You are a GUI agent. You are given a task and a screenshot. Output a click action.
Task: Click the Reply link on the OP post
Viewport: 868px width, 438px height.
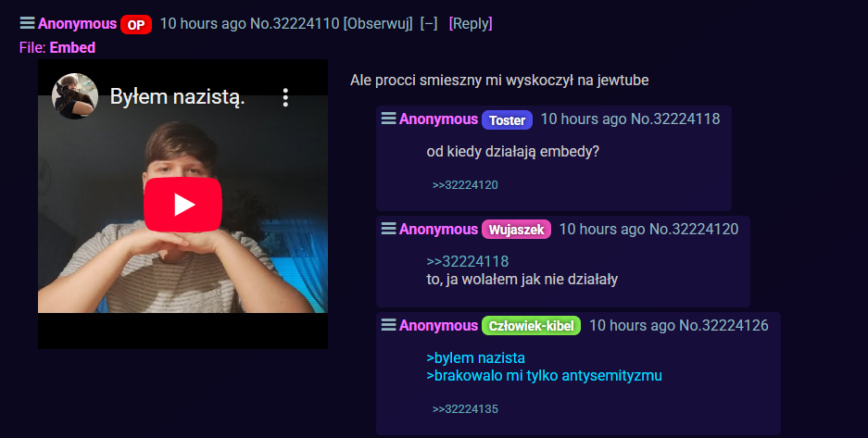[x=471, y=23]
